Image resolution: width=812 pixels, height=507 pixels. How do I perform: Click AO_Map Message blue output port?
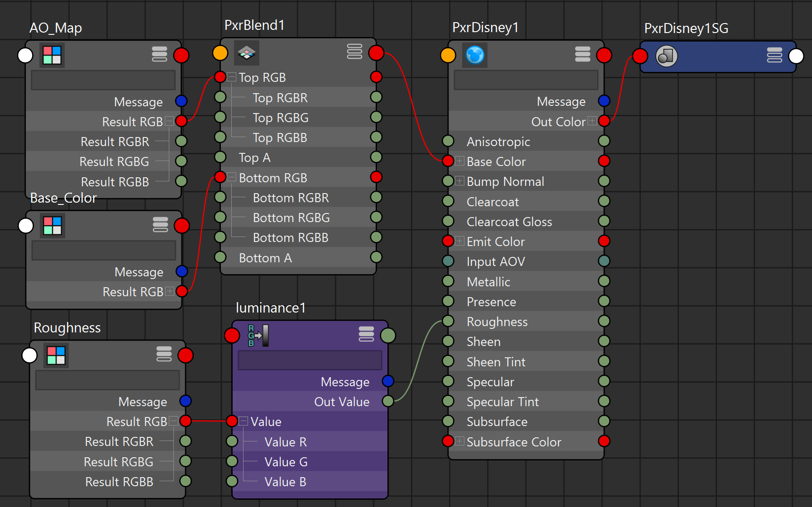tap(181, 101)
